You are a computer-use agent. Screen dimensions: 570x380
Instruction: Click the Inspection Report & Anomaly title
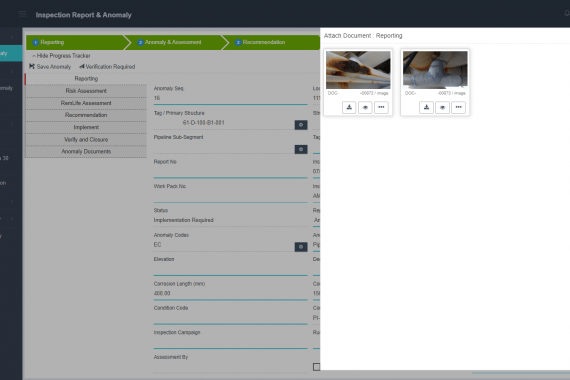pos(84,15)
